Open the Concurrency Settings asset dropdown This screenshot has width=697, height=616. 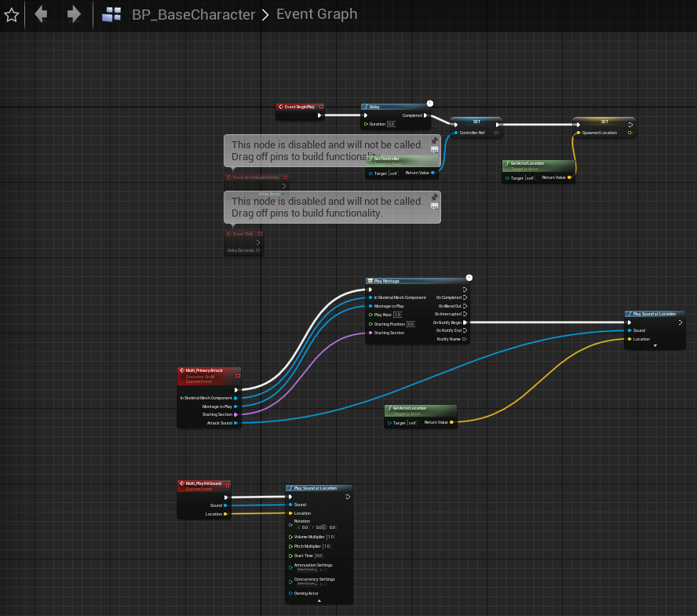point(307,584)
